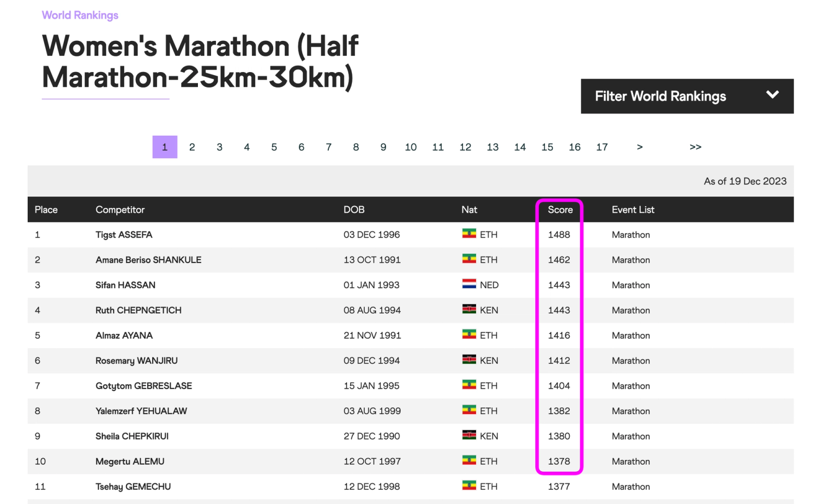Jump to last page with >> arrow
The height and width of the screenshot is (504, 818).
(x=695, y=147)
